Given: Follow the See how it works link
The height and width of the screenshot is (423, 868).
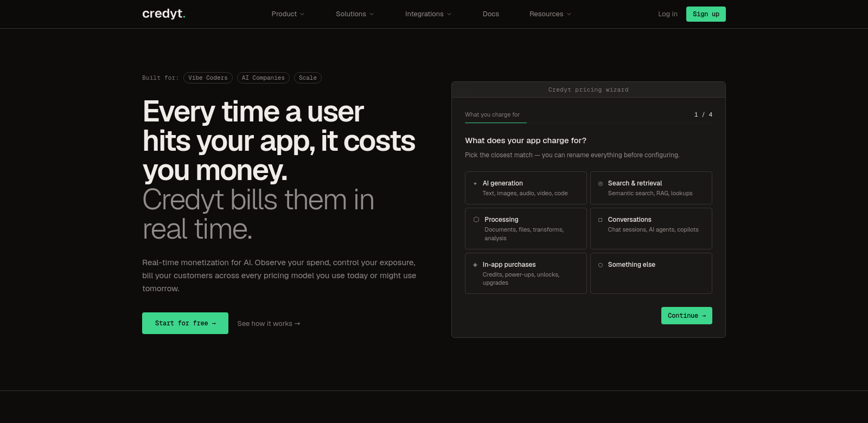Looking at the screenshot, I should (x=269, y=324).
